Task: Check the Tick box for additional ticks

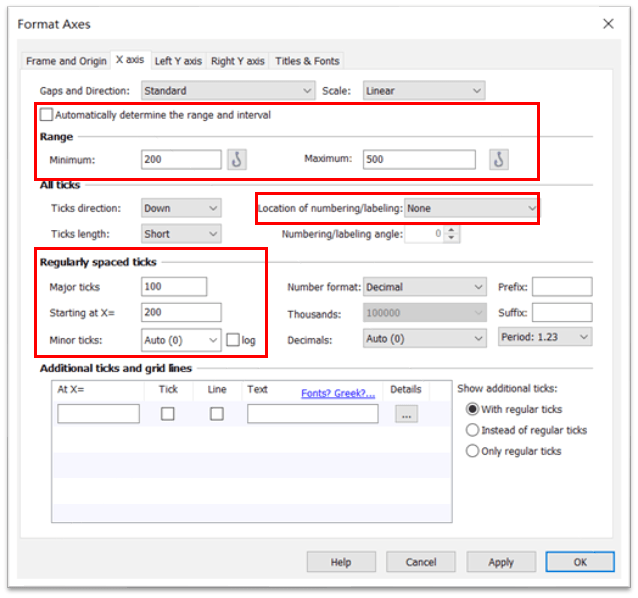Action: (168, 414)
